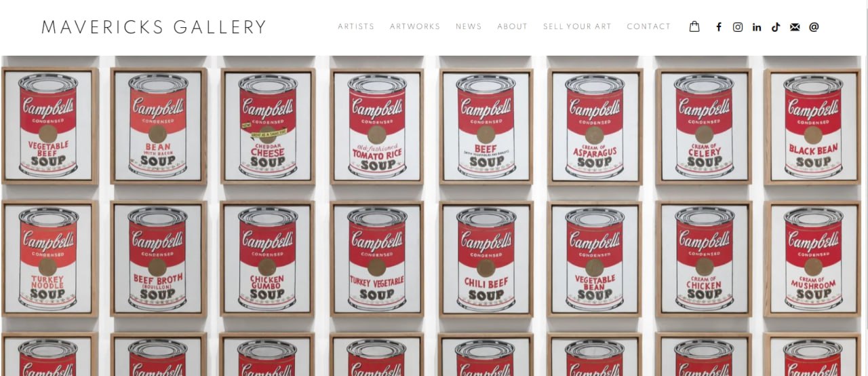Open the Contact page link
The height and width of the screenshot is (376, 868).
[648, 26]
